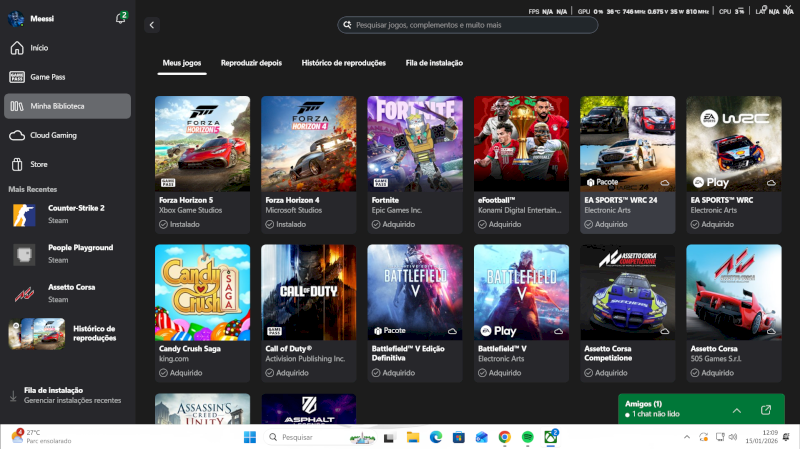Screen dimensions: 800x449
Task: Switch to the Fila de instalação tab
Action: point(434,63)
